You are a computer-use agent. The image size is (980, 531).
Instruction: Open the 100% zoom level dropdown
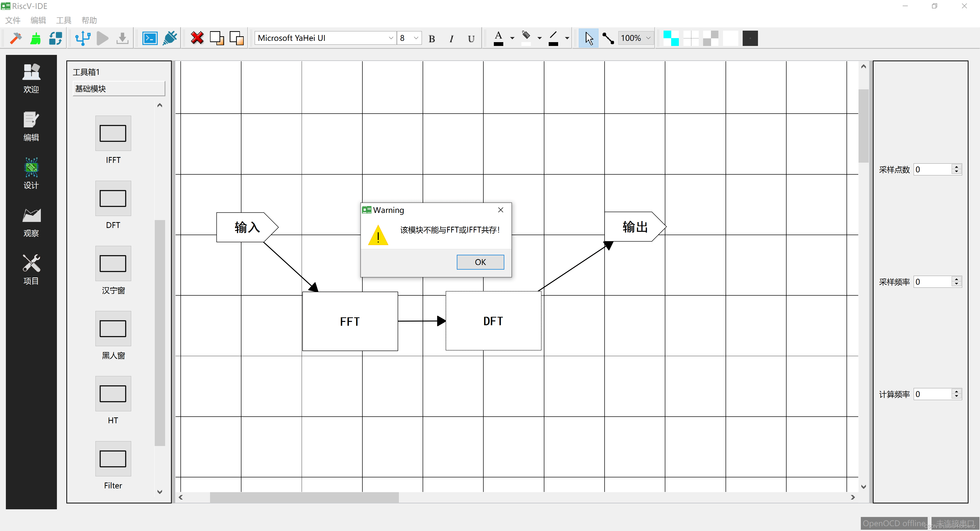[x=648, y=38]
